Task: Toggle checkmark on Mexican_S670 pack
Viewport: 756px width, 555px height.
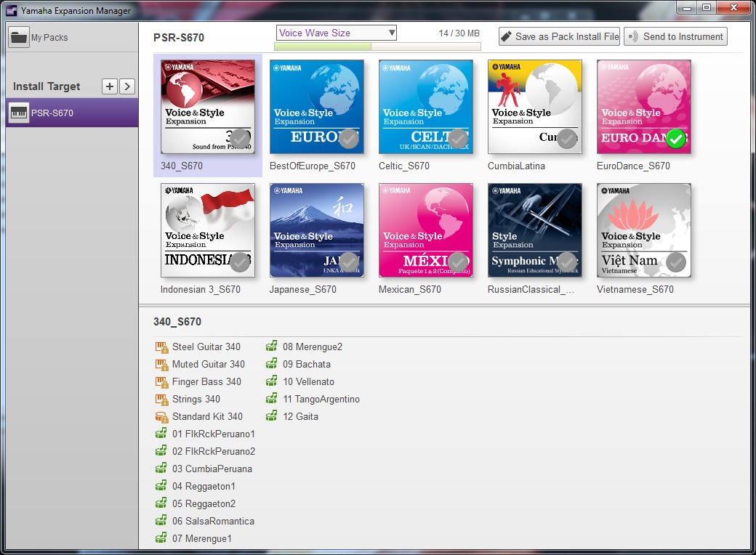Action: (x=457, y=262)
